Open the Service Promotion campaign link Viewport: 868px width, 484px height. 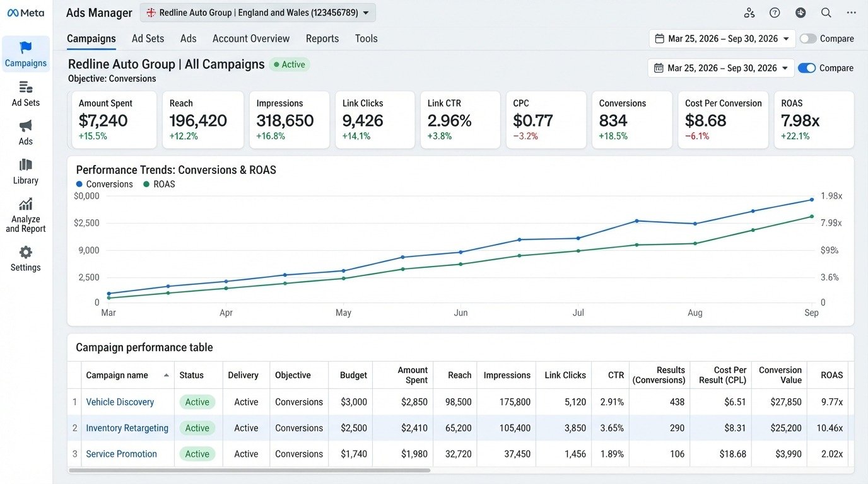coord(121,454)
